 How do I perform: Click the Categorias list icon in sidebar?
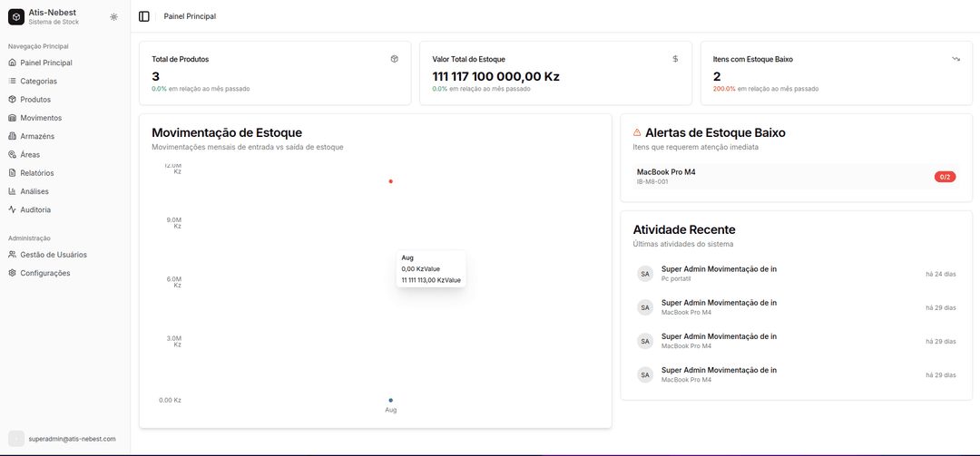12,81
